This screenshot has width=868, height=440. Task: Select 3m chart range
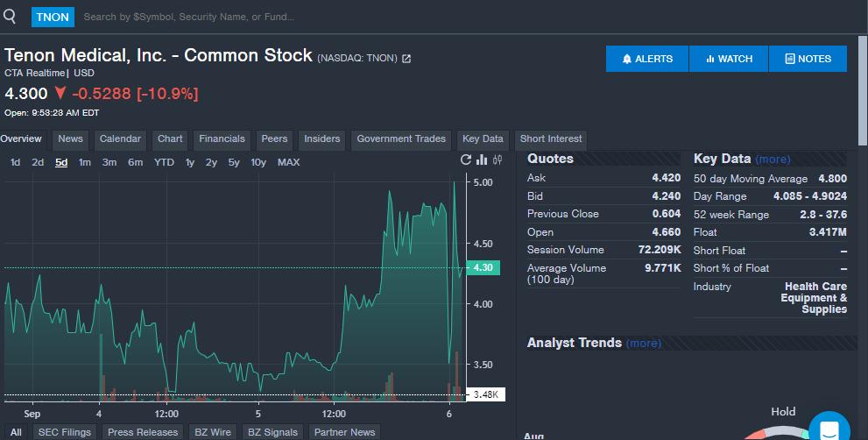click(109, 162)
